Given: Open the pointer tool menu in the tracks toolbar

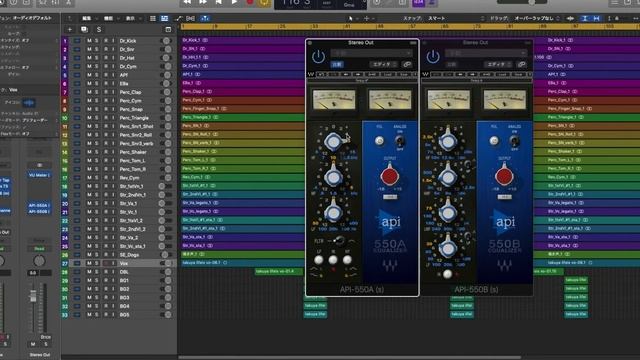Looking at the screenshot, I should click(x=352, y=18).
